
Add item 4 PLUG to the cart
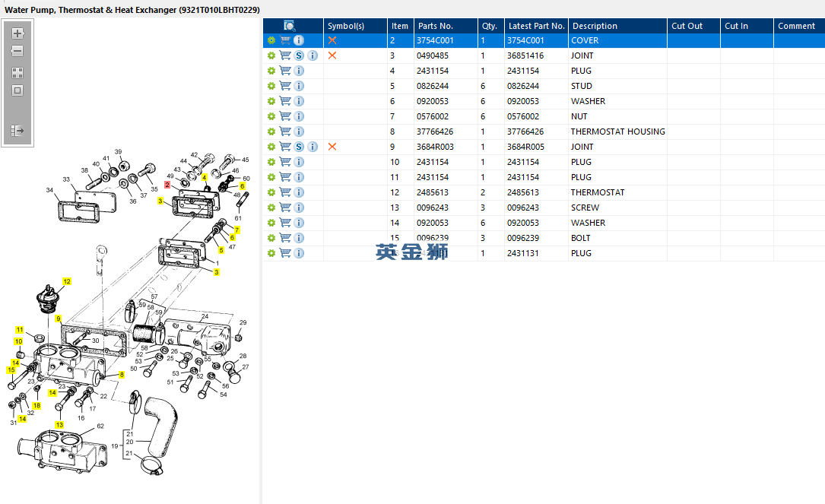pos(285,71)
